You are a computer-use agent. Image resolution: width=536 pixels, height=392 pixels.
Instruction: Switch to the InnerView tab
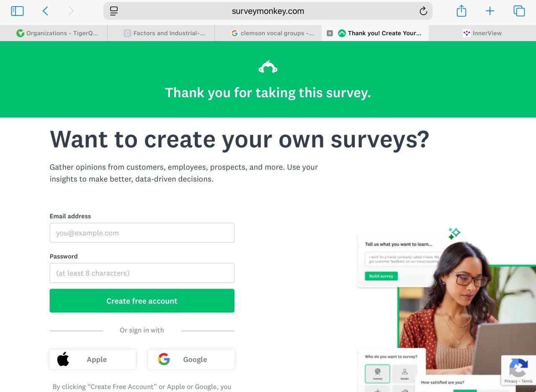[x=482, y=33]
